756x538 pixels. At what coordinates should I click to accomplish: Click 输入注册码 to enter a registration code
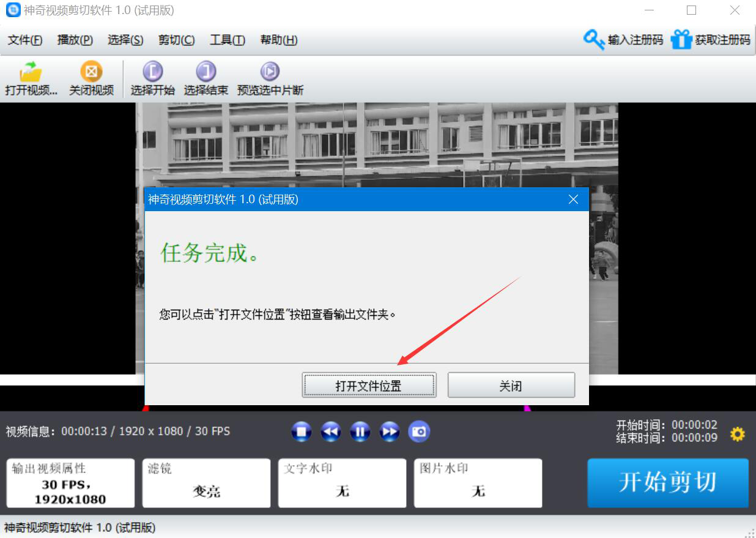point(623,40)
